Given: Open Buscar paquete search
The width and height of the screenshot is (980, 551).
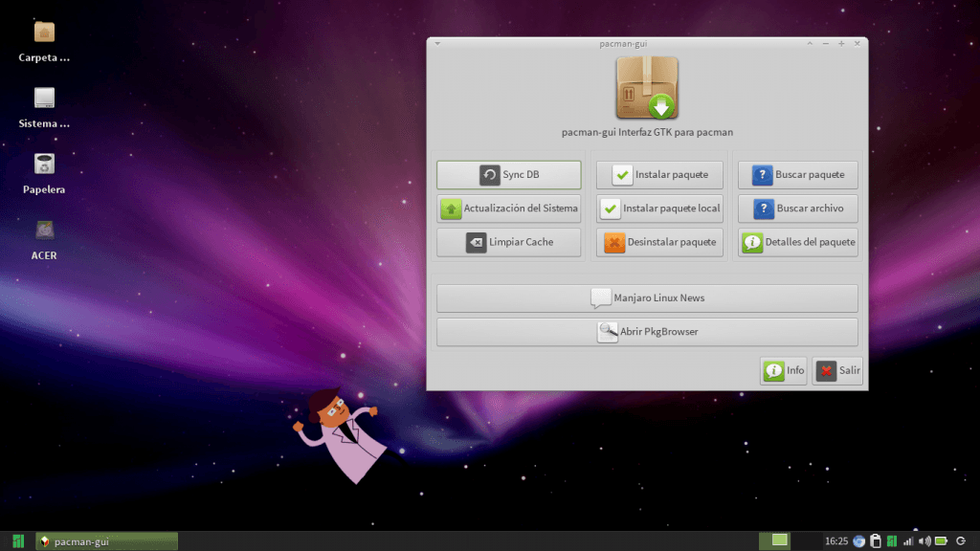Looking at the screenshot, I should [797, 175].
